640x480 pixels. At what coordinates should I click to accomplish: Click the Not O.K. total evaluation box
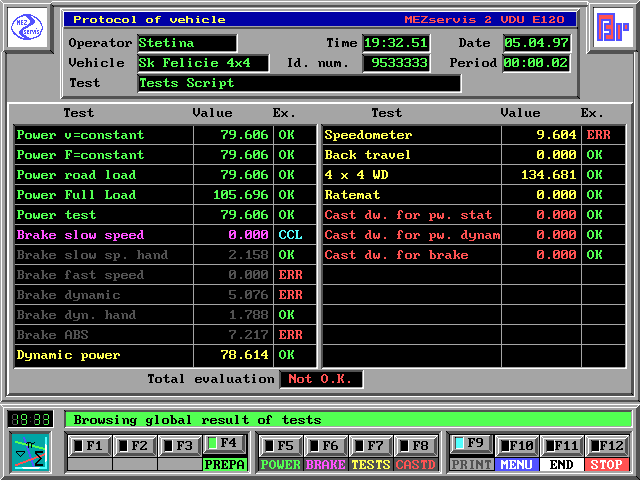coord(321,379)
